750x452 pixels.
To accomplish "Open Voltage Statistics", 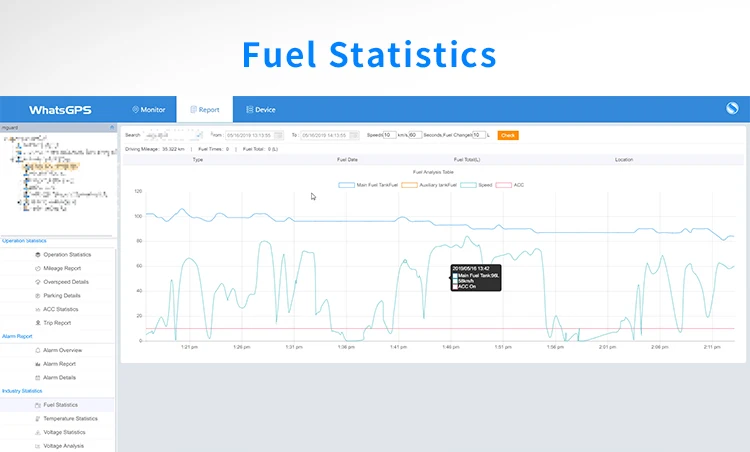I will tap(64, 432).
